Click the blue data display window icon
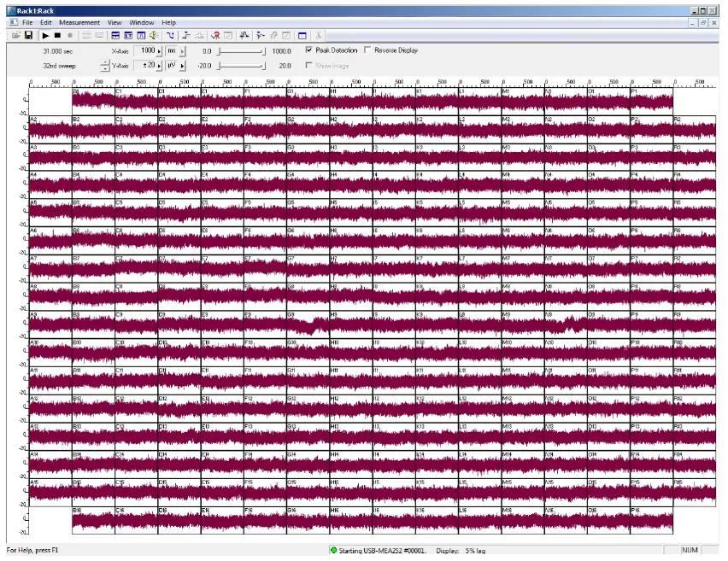728x561 pixels. point(302,35)
